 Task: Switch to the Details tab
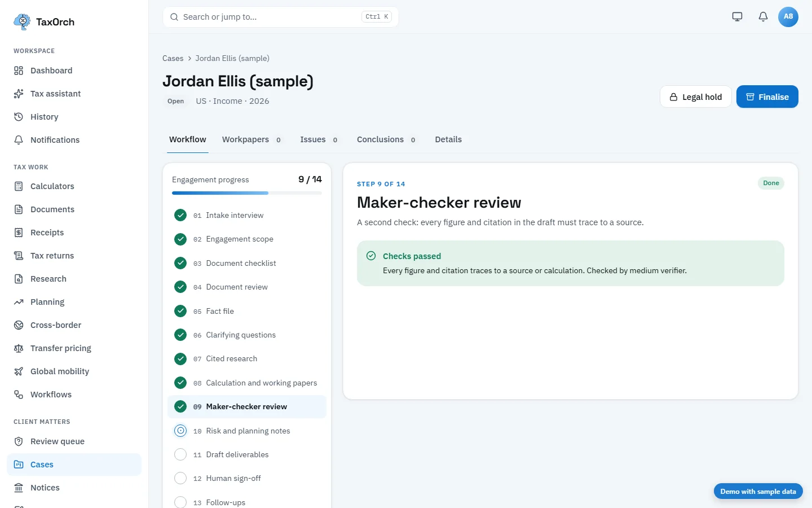click(x=448, y=139)
